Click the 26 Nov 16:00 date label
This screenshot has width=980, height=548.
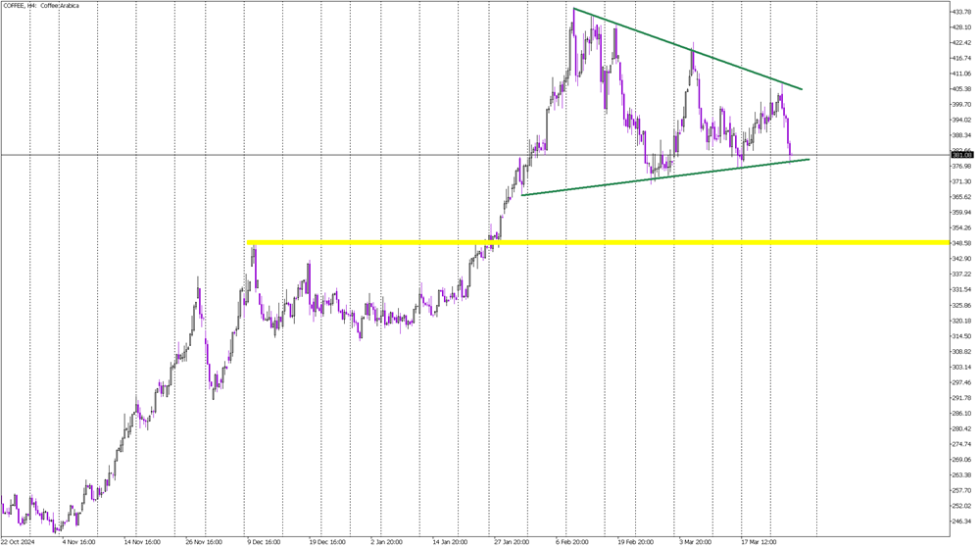pos(204,542)
